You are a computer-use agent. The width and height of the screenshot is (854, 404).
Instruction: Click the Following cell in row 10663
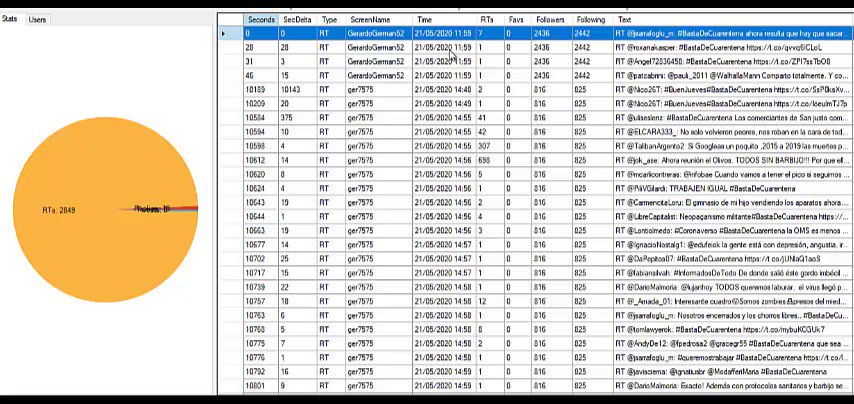[x=591, y=231]
